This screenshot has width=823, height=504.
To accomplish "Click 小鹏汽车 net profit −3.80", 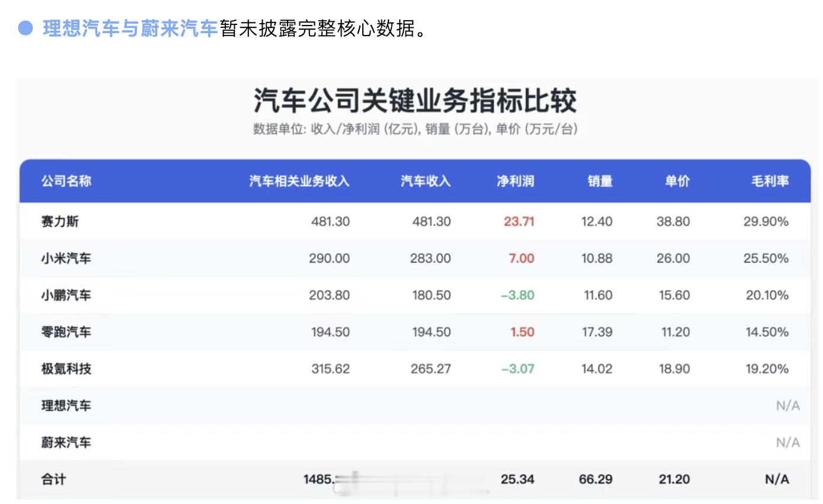I will point(518,295).
